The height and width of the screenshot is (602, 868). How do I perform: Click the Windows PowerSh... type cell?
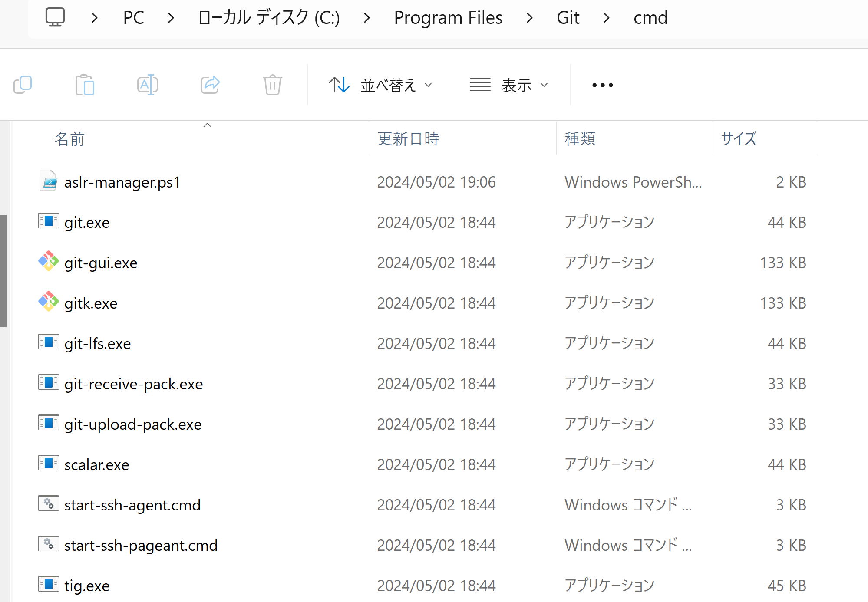(633, 182)
